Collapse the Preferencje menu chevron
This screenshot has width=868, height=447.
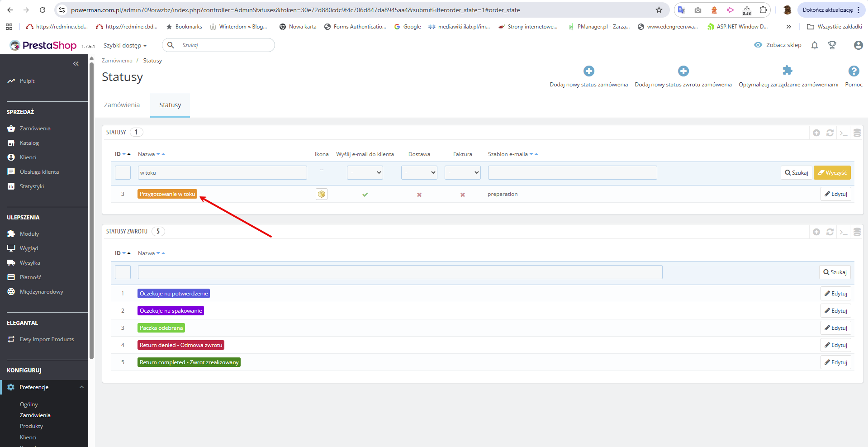[82, 387]
